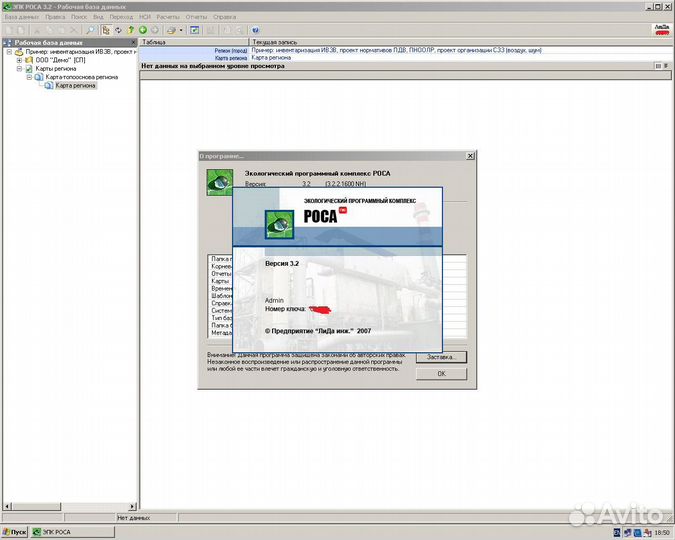
Task: Click the green up arrow toolbar icon
Action: [130, 30]
